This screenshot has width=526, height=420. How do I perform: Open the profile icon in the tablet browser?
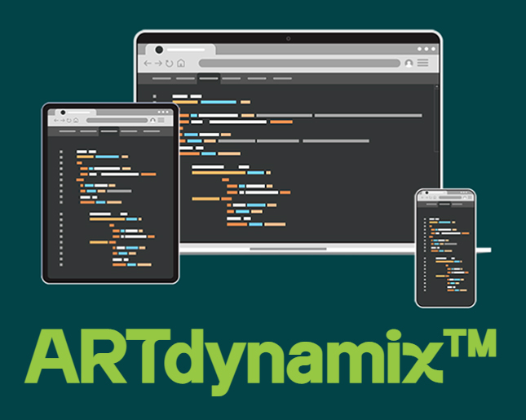[x=152, y=120]
